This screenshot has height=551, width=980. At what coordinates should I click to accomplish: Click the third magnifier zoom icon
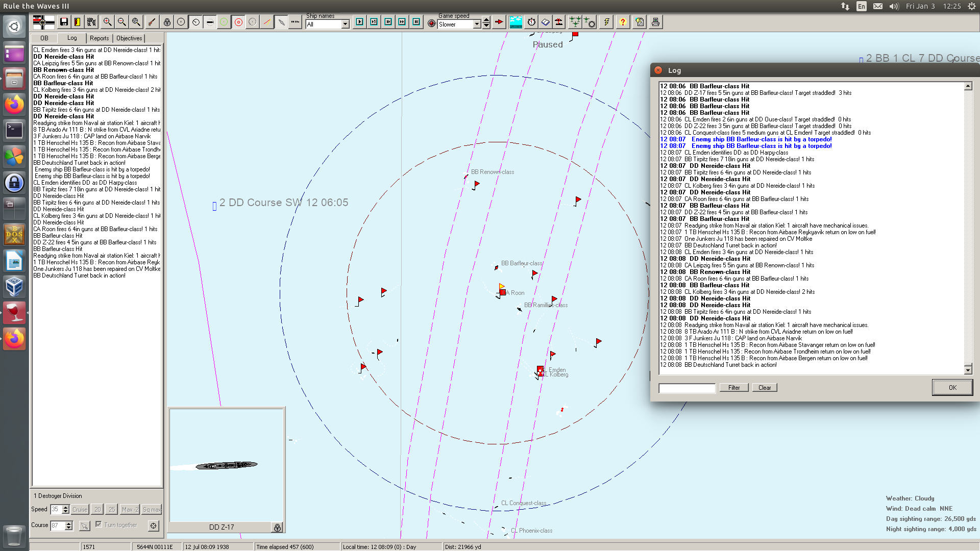(136, 22)
